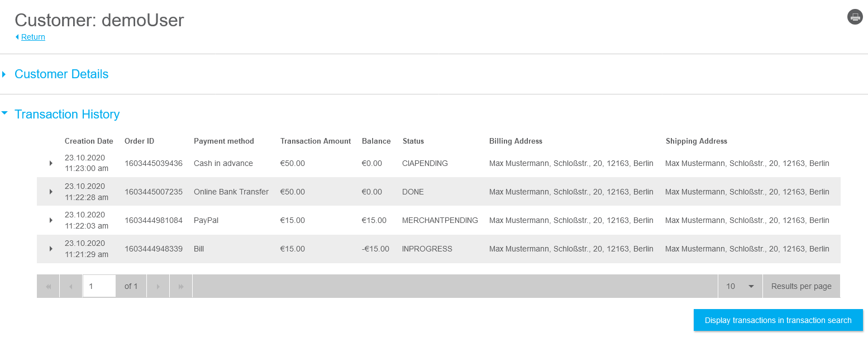Click €15.00 balance in the PayPal row
The image size is (868, 337).
(x=374, y=220)
